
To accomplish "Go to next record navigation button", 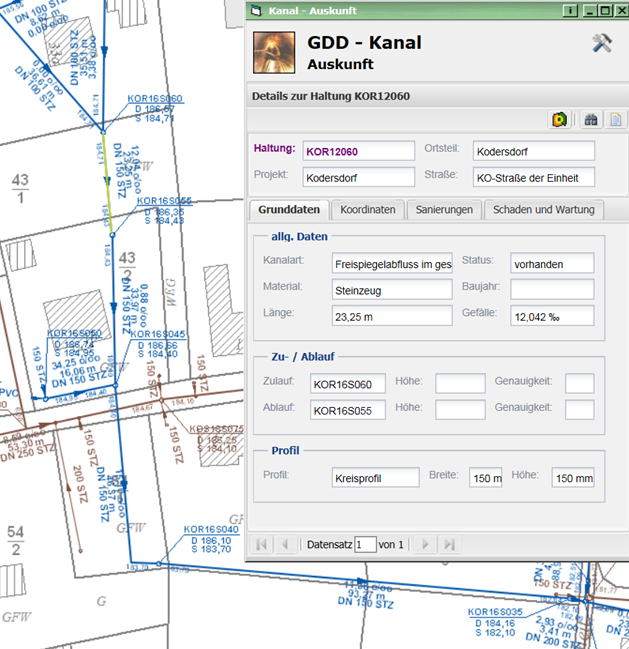I will (425, 544).
